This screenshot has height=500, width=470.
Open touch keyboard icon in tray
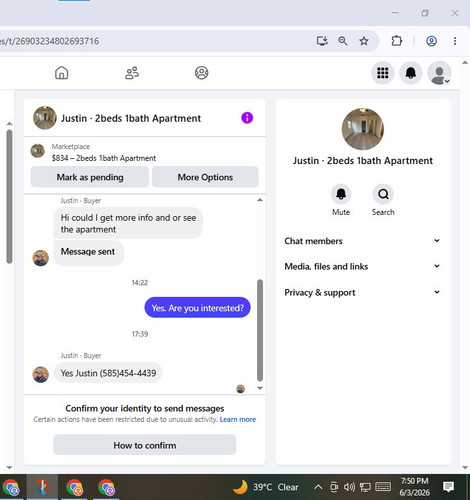pos(383,487)
